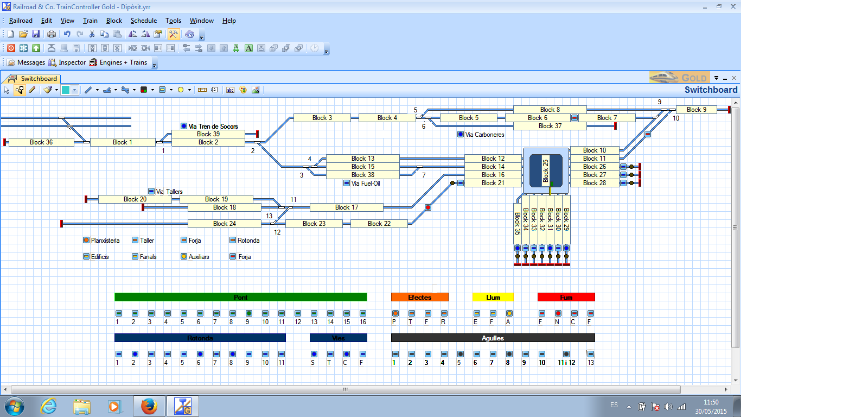Open the Train menu
The height and width of the screenshot is (417, 868).
(90, 21)
